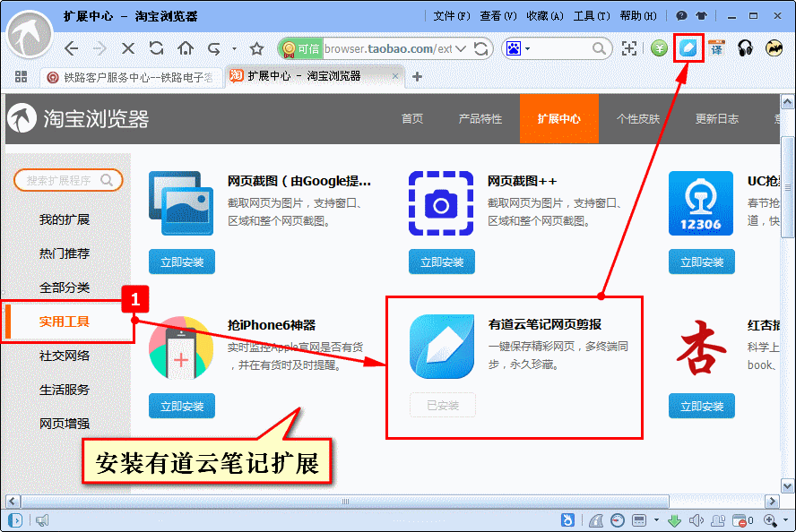Reload page using toolbar refresh icon
796x532 pixels.
(156, 48)
